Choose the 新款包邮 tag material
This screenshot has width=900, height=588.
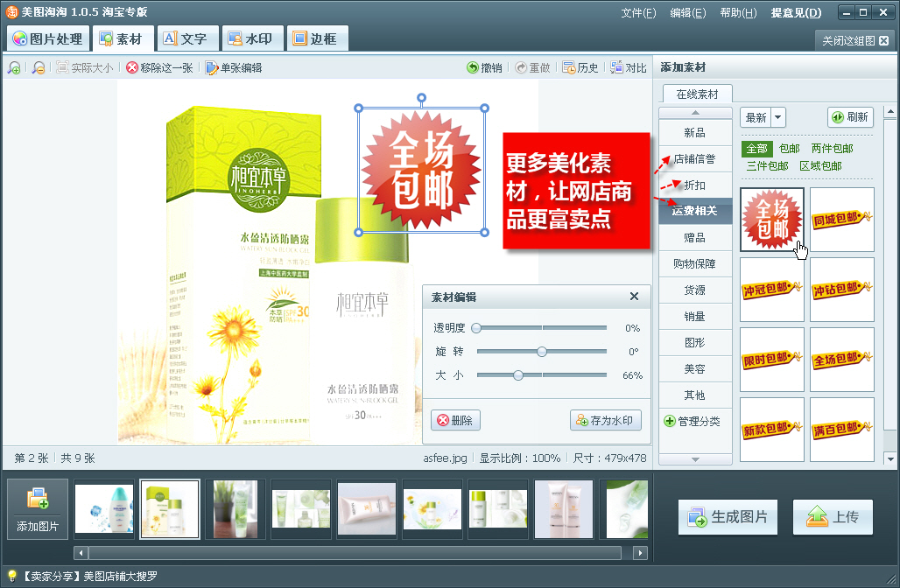click(771, 430)
